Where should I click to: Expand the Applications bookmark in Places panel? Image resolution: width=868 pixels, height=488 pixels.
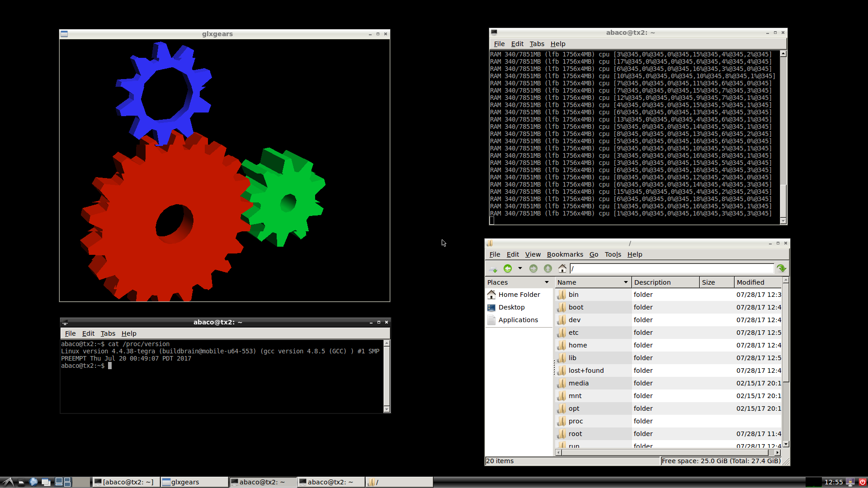518,320
